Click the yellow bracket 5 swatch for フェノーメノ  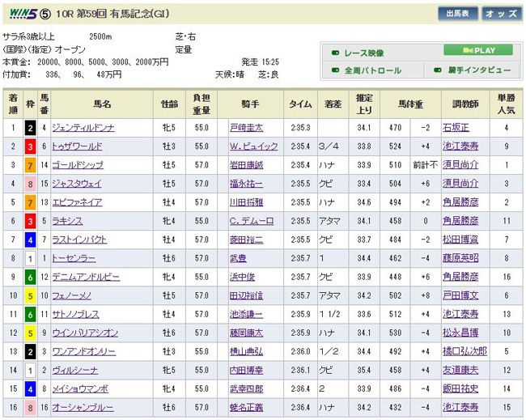tap(30, 295)
